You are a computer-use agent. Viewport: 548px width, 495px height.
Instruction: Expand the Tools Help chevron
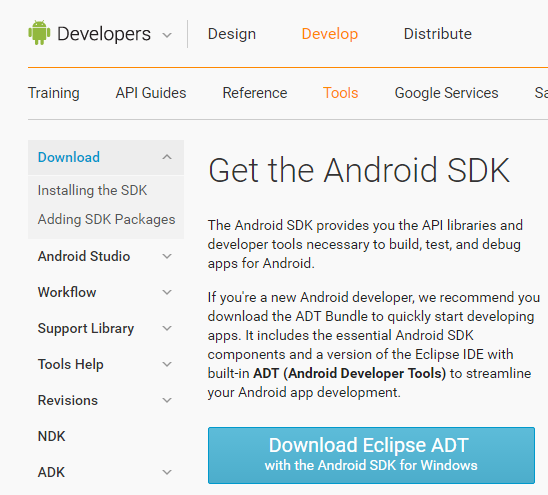167,364
